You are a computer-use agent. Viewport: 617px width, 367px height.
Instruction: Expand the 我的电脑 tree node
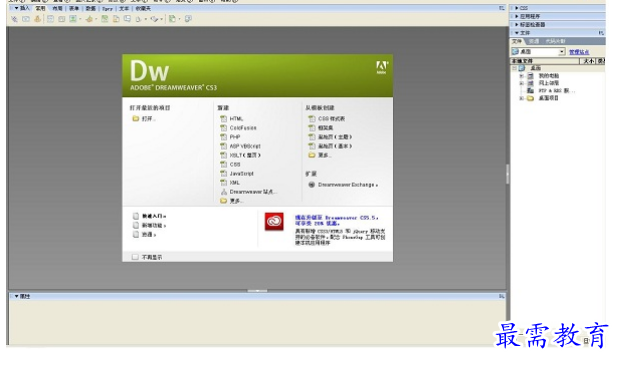pyautogui.click(x=521, y=76)
